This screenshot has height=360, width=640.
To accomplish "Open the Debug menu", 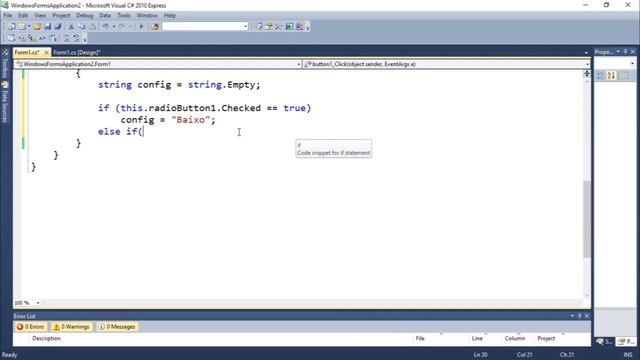I will [x=84, y=16].
